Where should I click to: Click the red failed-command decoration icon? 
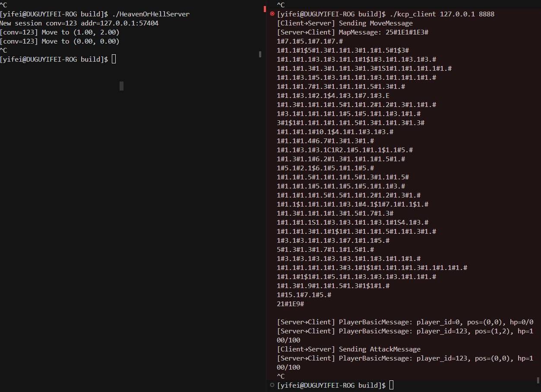pyautogui.click(x=272, y=14)
